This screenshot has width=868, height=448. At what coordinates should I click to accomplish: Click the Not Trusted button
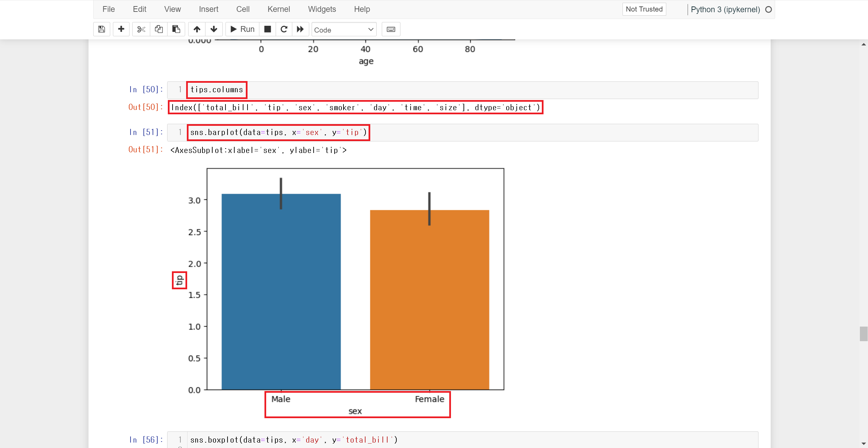(644, 9)
